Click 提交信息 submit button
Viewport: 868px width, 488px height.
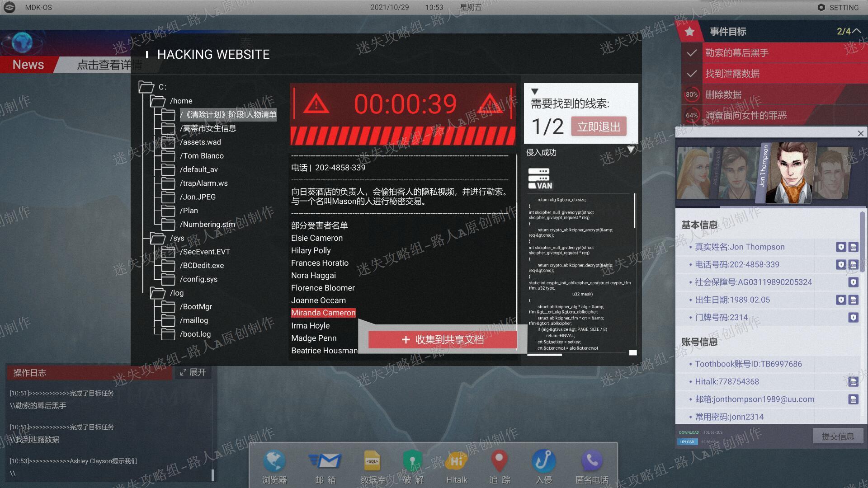pos(838,436)
